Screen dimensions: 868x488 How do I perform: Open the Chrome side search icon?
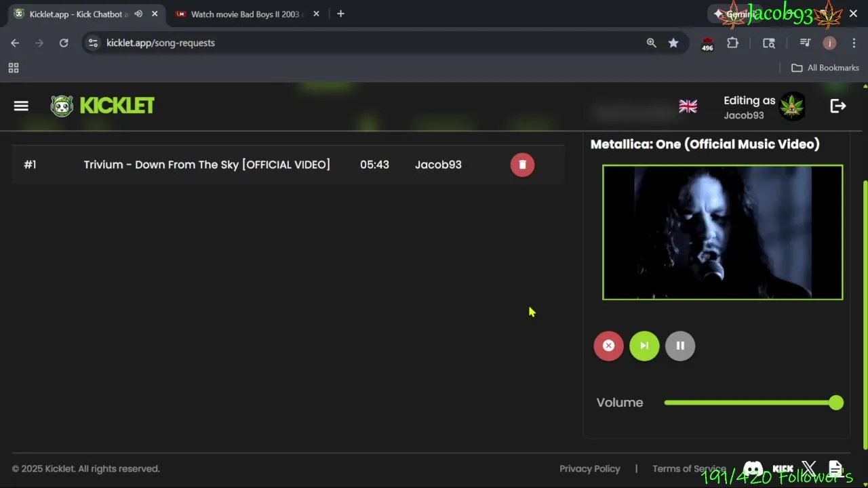[x=769, y=43]
